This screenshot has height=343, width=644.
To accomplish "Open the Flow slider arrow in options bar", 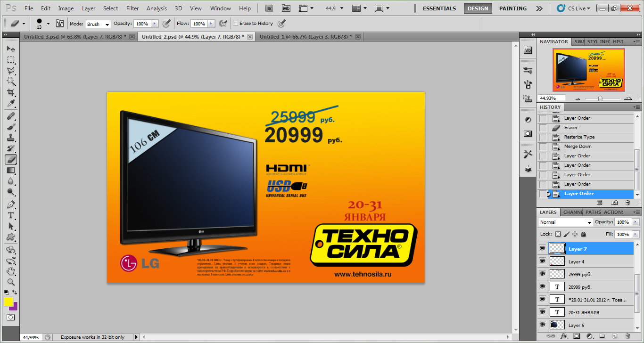I will pos(211,24).
